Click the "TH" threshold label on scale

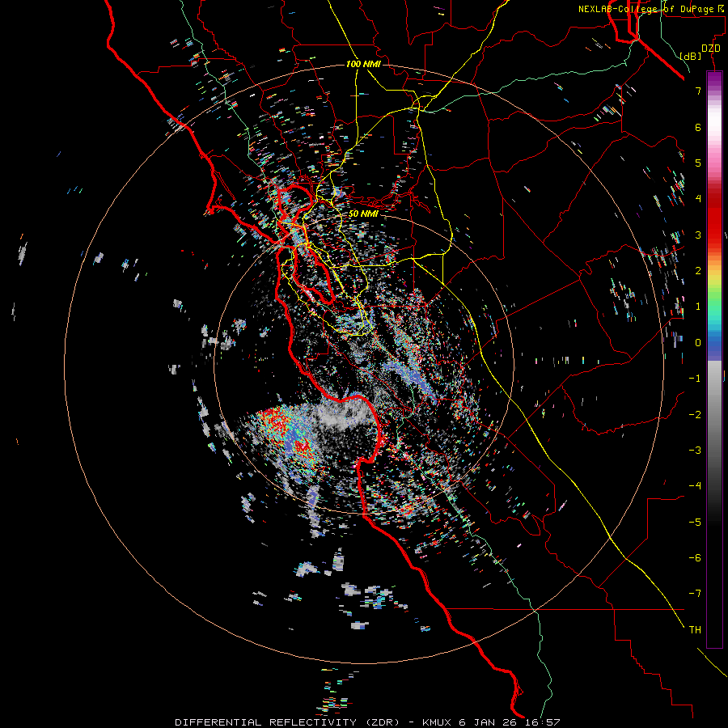tap(695, 630)
